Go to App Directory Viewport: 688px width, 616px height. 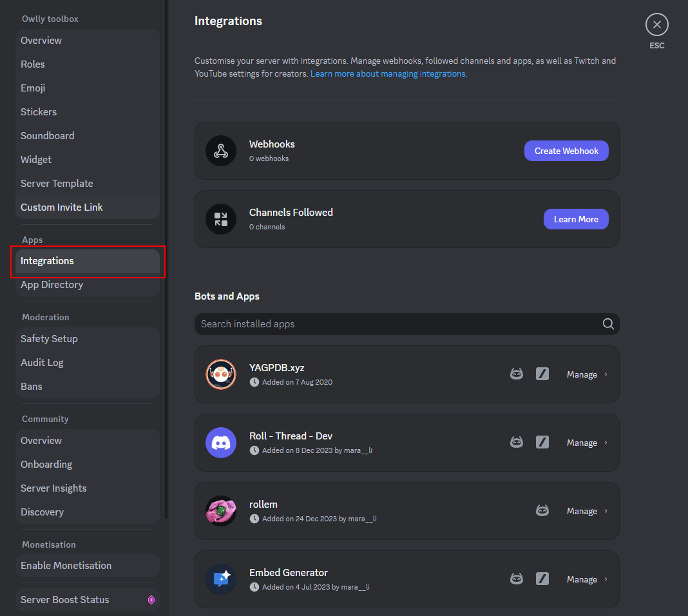pyautogui.click(x=52, y=285)
